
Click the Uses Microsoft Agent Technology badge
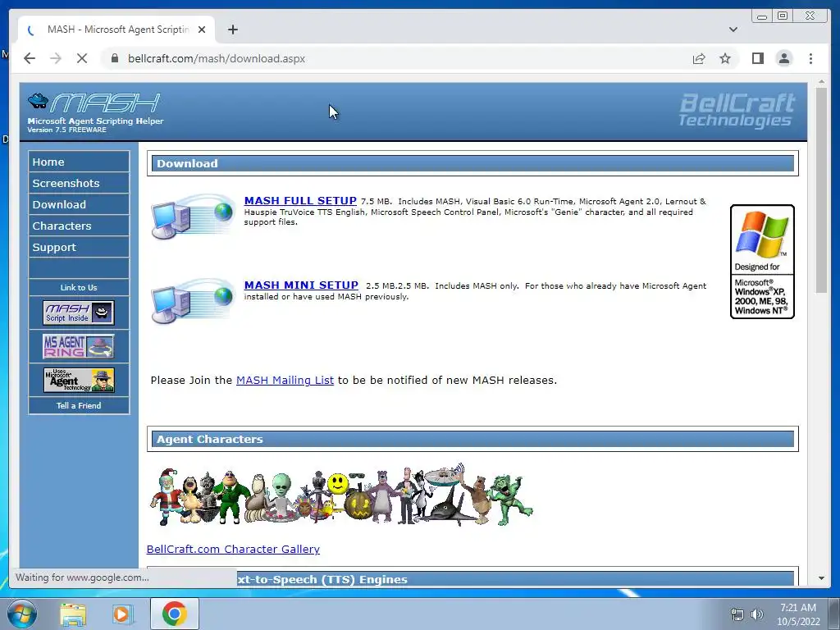(79, 380)
